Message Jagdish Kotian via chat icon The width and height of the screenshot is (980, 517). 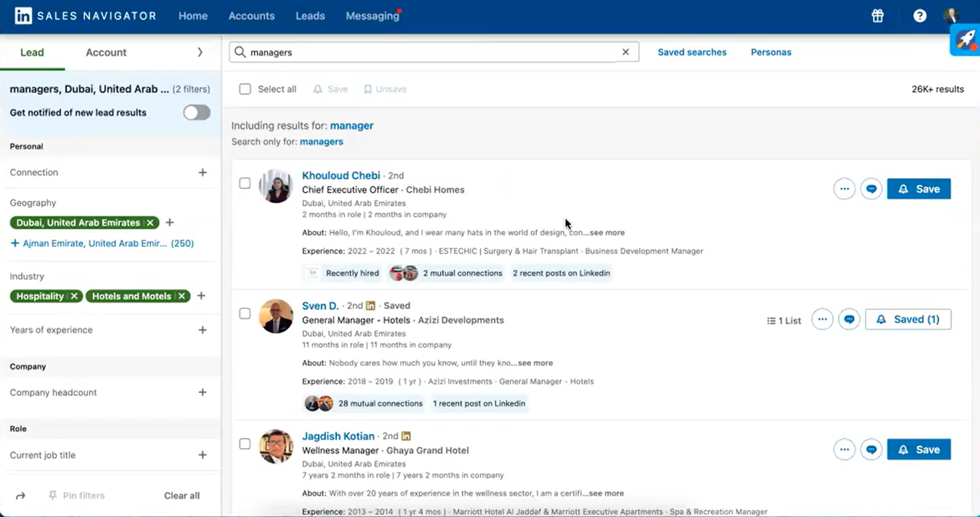pos(871,449)
